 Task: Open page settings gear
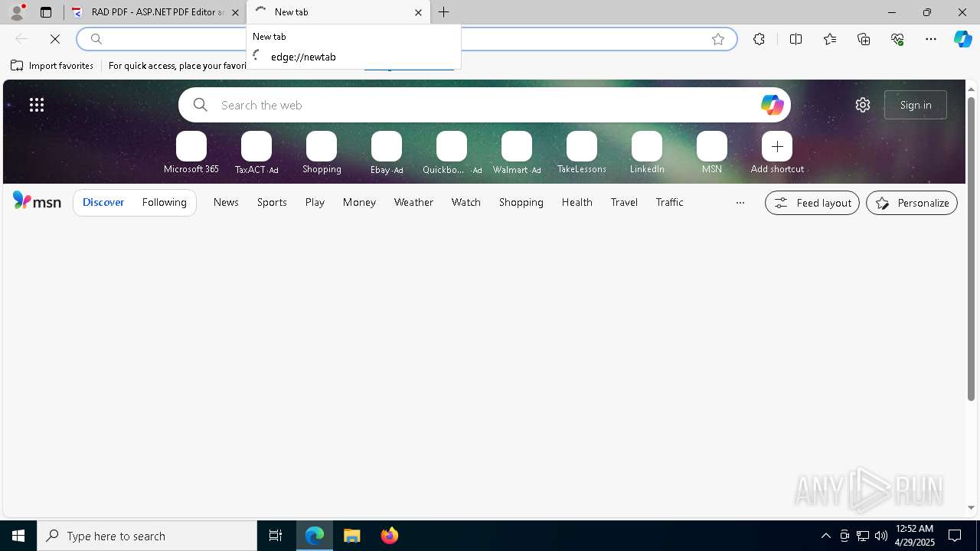[x=863, y=105]
